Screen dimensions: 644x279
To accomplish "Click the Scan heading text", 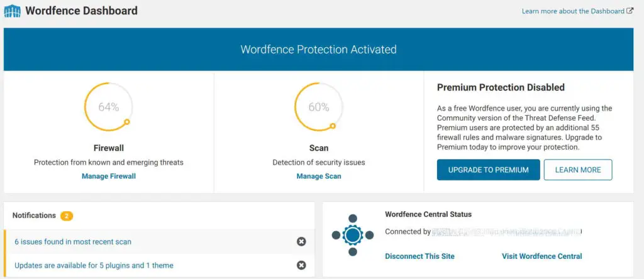I will point(319,148).
